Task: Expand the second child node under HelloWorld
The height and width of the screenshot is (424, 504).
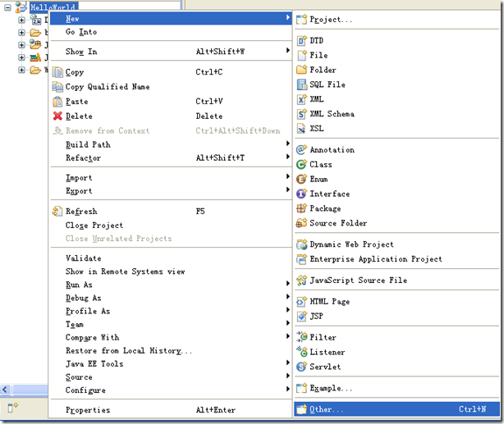Action: 21,33
